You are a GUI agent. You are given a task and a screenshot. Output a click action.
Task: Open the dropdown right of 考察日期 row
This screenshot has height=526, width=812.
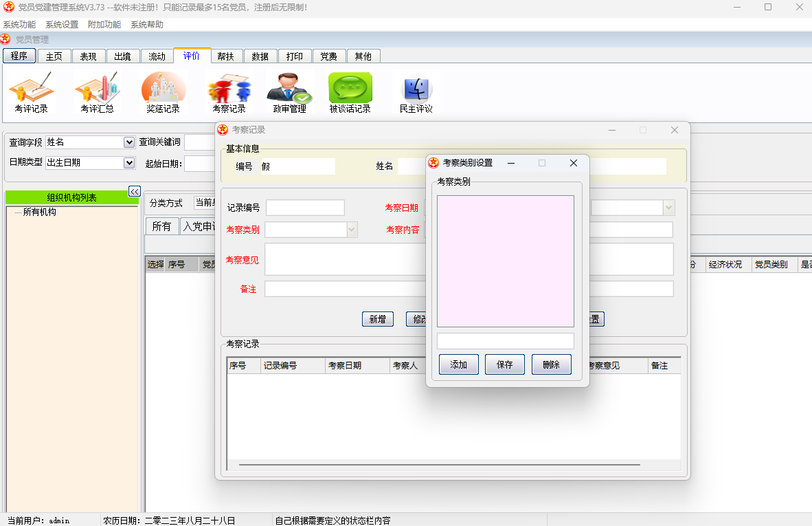click(x=668, y=208)
